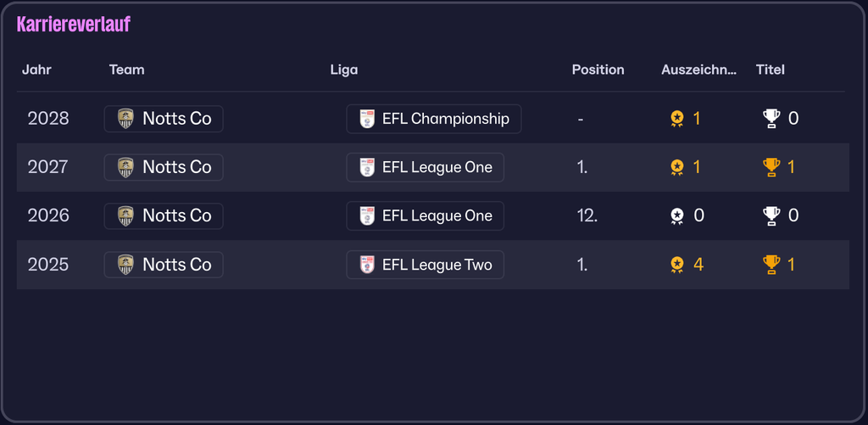
Task: Click the Titel column header
Action: click(770, 70)
